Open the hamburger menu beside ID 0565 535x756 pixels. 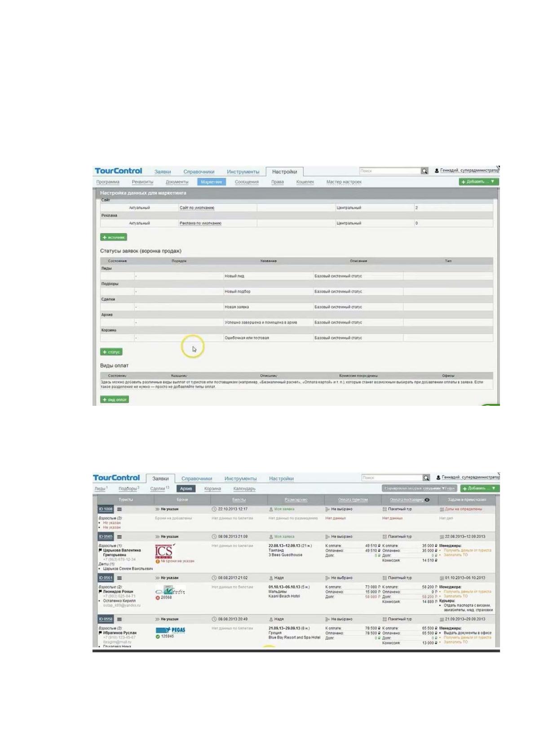(119, 536)
